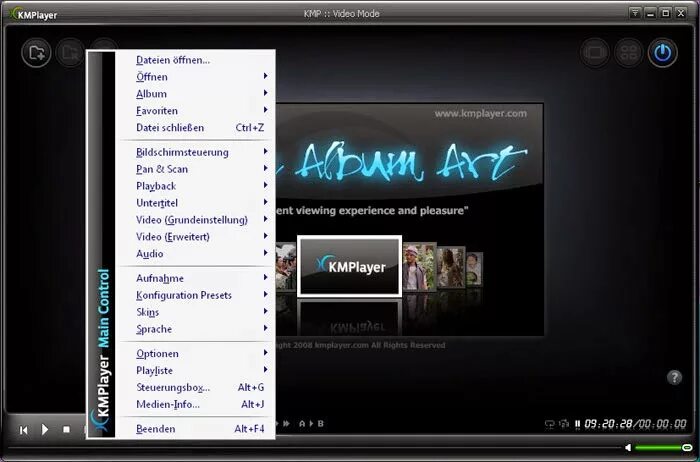The height and width of the screenshot is (462, 700).
Task: Skip to the previous track
Action: click(x=24, y=430)
